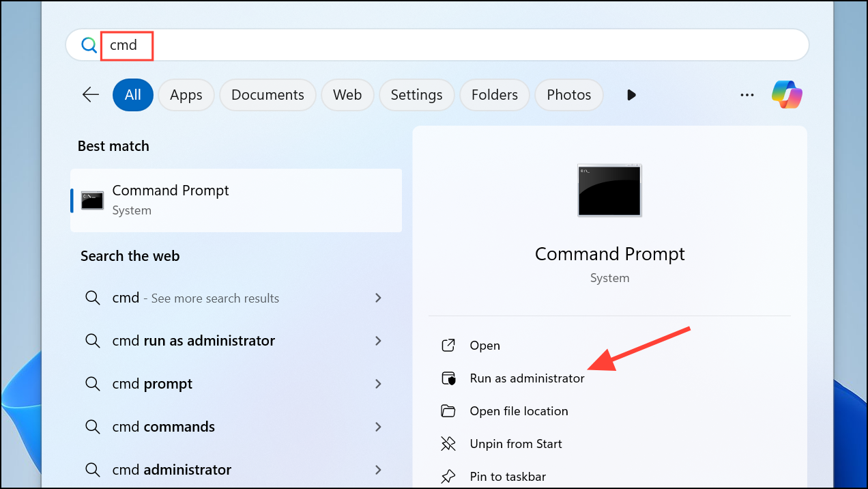Click the Run as administrator shield icon
Image resolution: width=868 pixels, height=489 pixels.
click(x=448, y=378)
